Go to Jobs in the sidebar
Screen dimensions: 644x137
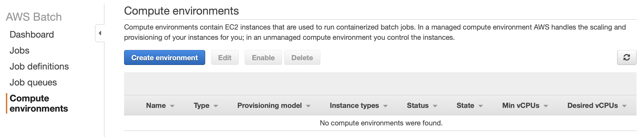(19, 51)
